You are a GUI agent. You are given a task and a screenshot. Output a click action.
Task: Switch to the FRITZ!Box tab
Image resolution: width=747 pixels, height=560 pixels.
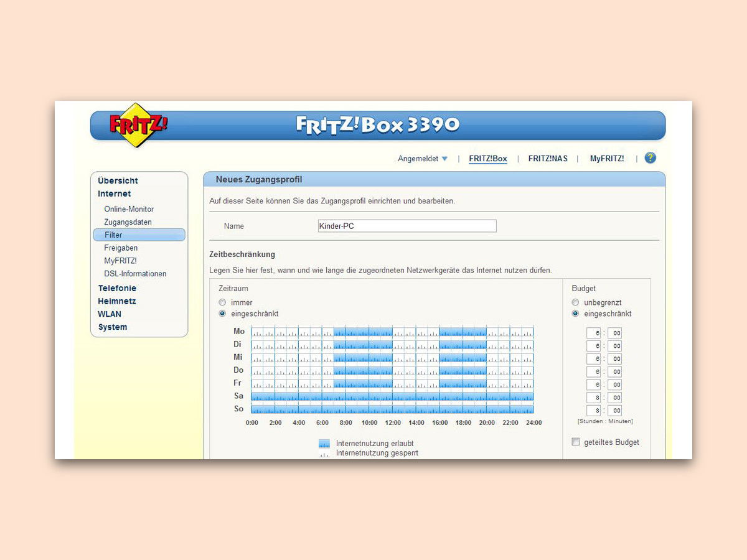click(x=488, y=159)
